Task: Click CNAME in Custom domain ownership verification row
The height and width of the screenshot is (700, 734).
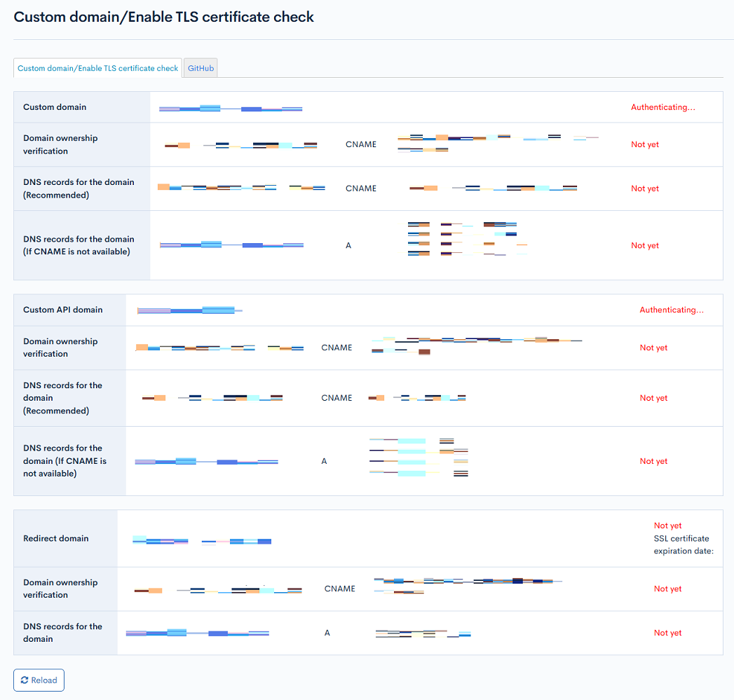Action: tap(360, 144)
